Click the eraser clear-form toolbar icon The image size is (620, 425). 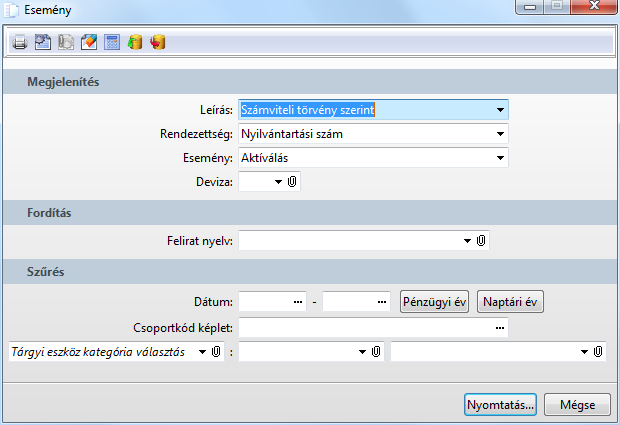[89, 42]
